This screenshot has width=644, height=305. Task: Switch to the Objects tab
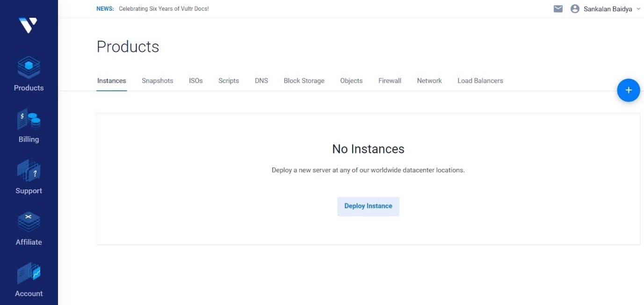coord(351,80)
